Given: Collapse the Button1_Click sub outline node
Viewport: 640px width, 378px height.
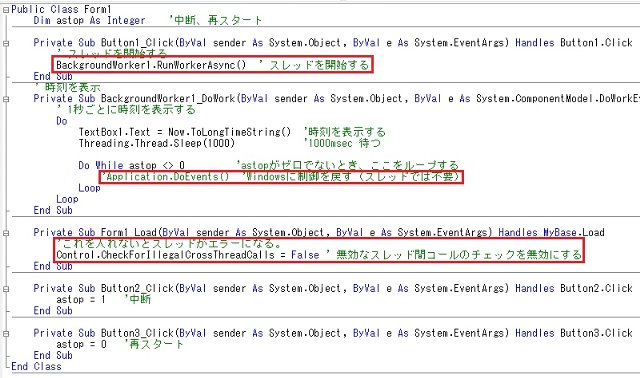Looking at the screenshot, I should click(x=6, y=43).
